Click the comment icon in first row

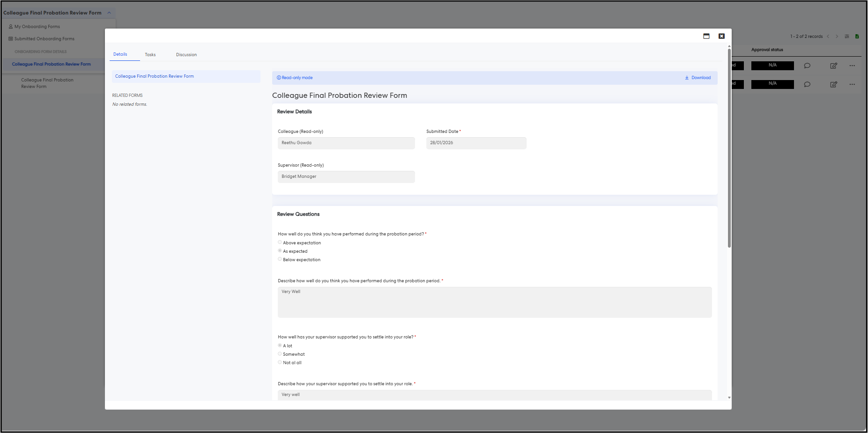pos(807,66)
